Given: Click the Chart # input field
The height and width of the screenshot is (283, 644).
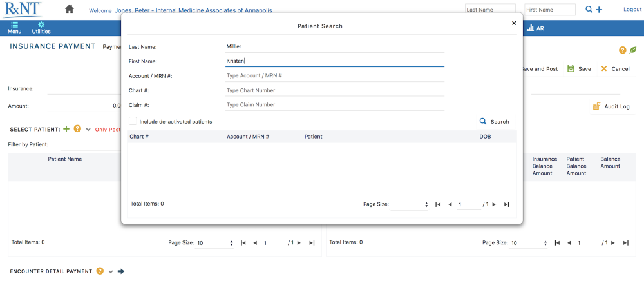Looking at the screenshot, I should point(335,90).
